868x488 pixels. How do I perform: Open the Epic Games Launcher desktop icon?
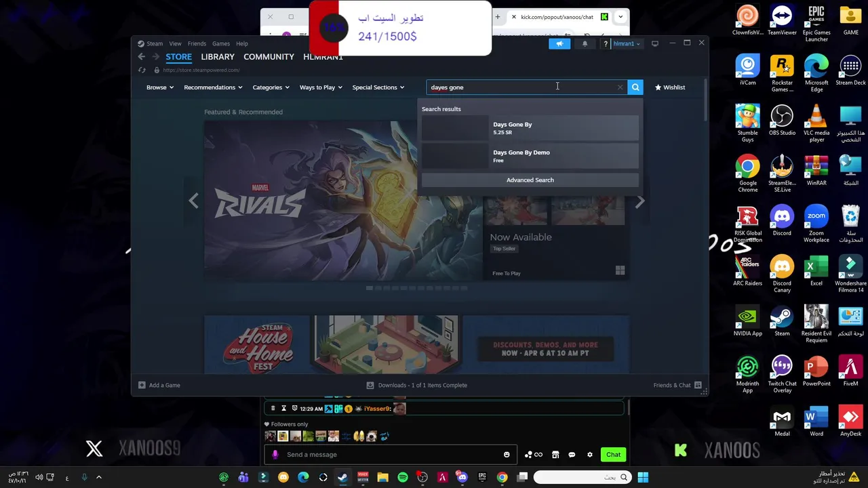816,23
